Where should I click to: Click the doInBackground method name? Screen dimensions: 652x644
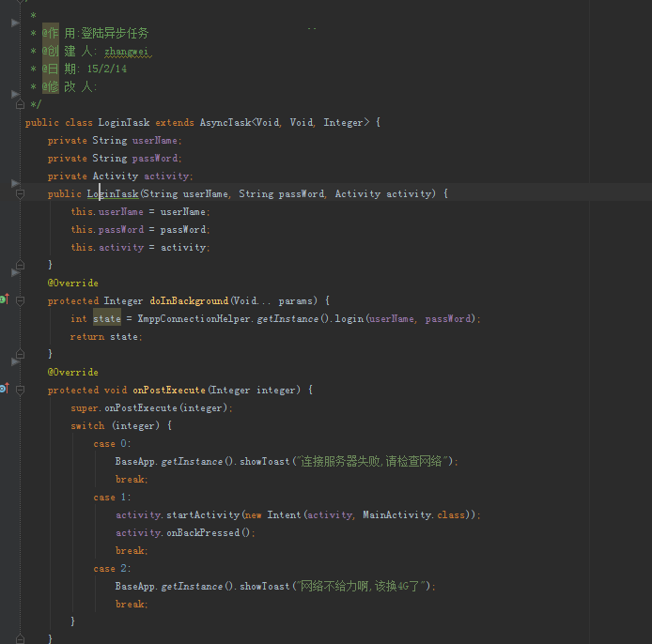point(189,300)
